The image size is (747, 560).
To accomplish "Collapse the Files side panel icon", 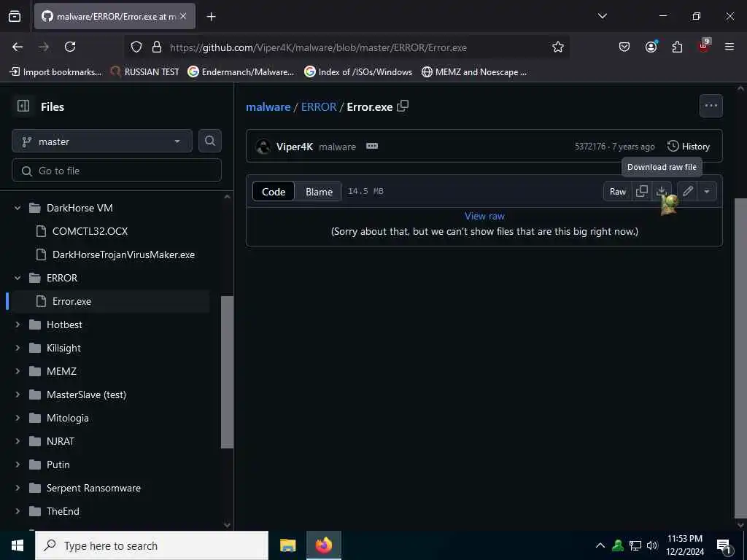I will tap(23, 106).
